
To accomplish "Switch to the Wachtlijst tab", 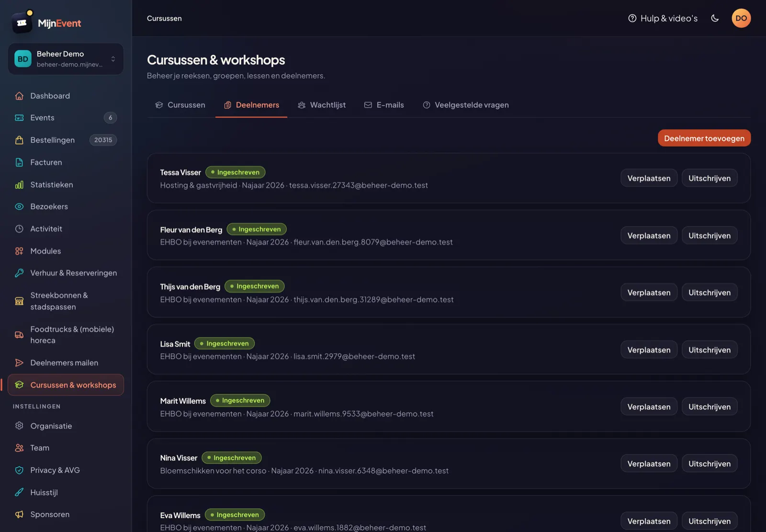I will pyautogui.click(x=322, y=105).
